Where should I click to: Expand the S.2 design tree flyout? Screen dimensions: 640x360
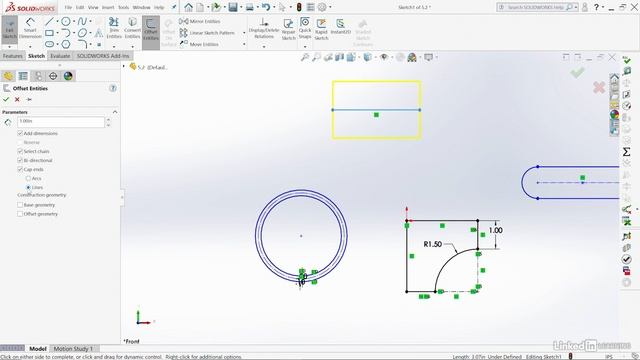[124, 66]
